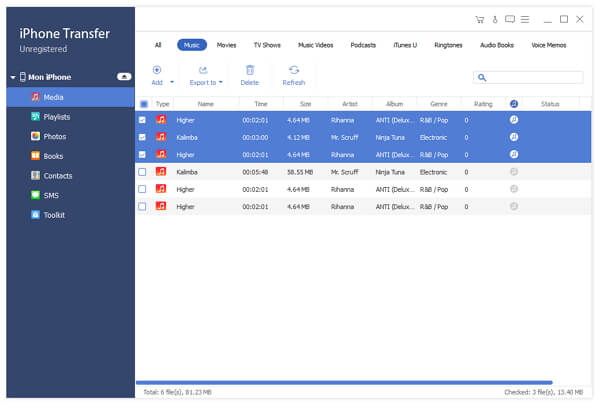Viewport: 600px width, 406px height.
Task: Sort by the Name column header
Action: pos(206,104)
